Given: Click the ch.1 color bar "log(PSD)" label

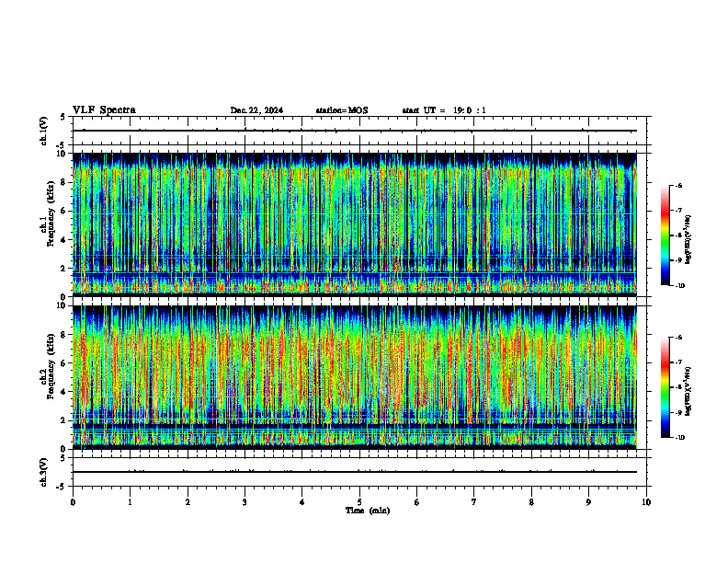Looking at the screenshot, I should click(x=688, y=239).
